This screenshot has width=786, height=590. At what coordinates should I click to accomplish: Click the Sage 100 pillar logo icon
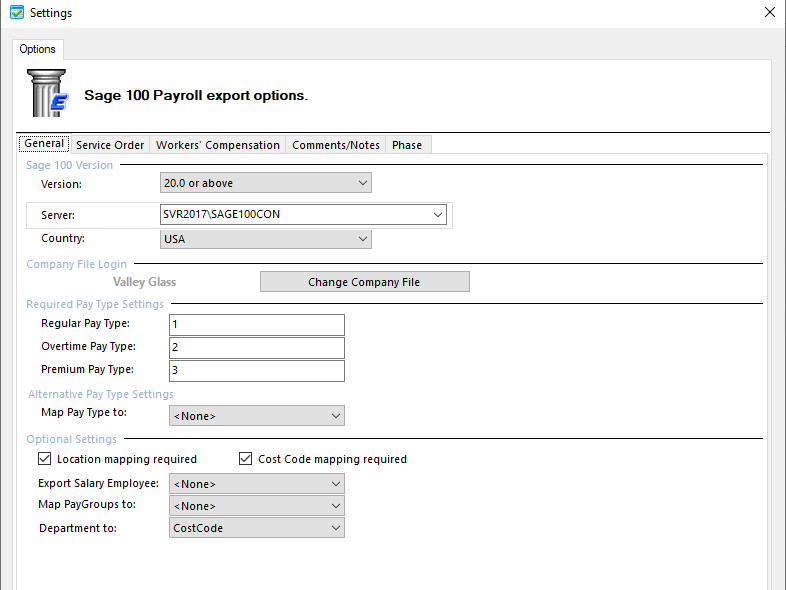(47, 93)
